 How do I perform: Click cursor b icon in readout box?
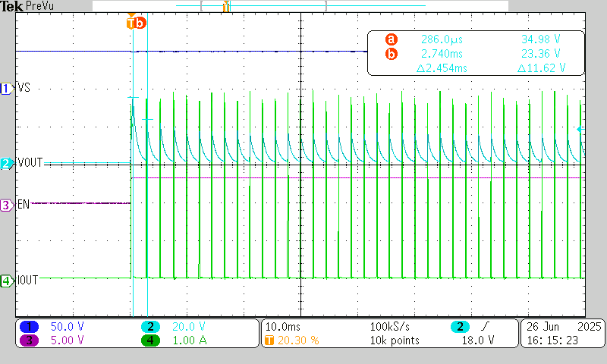[x=391, y=54]
